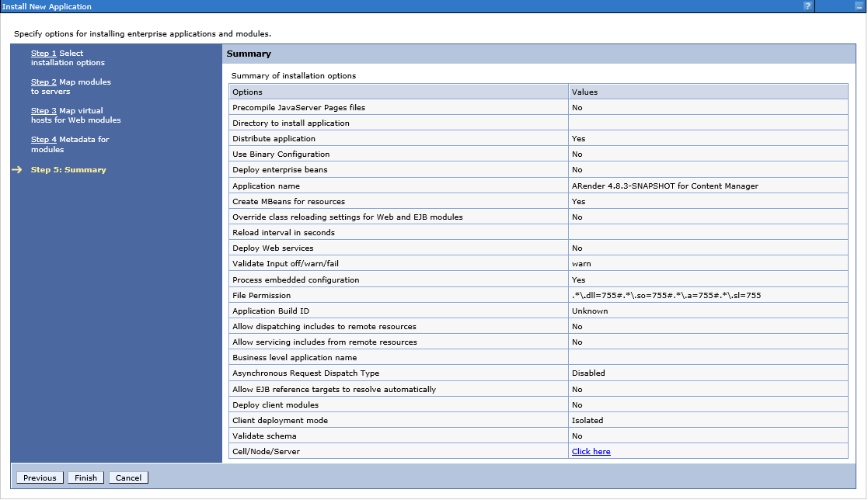Click the Summary section heading

[x=249, y=54]
